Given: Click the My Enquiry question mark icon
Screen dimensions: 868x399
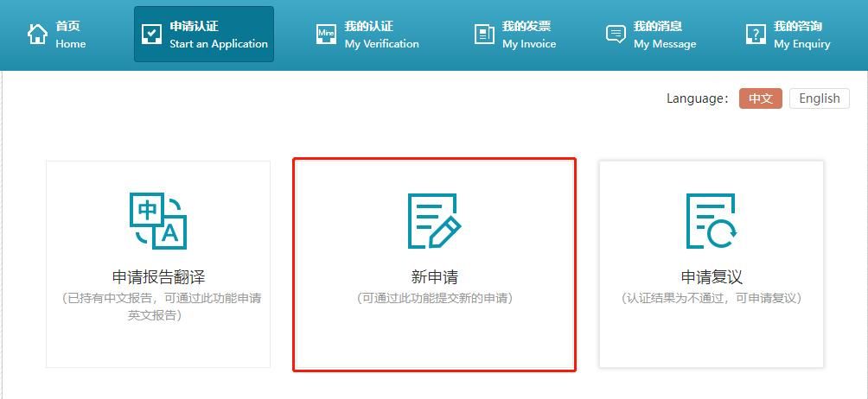Looking at the screenshot, I should [x=756, y=35].
